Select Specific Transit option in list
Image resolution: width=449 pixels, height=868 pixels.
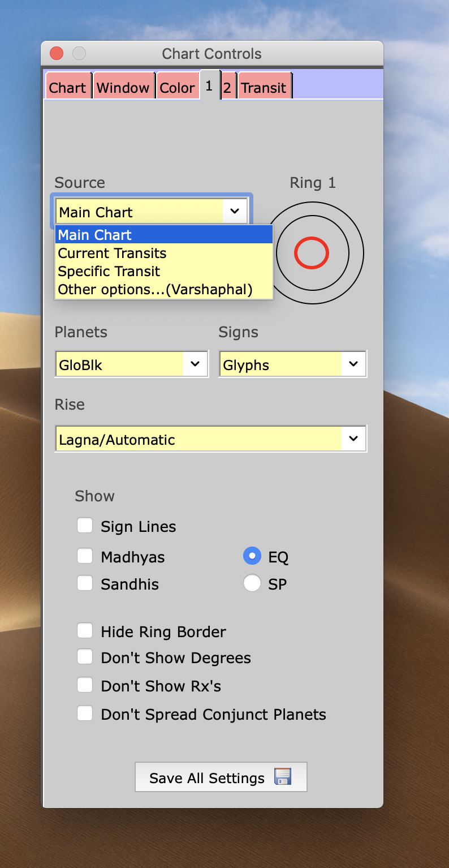(109, 271)
